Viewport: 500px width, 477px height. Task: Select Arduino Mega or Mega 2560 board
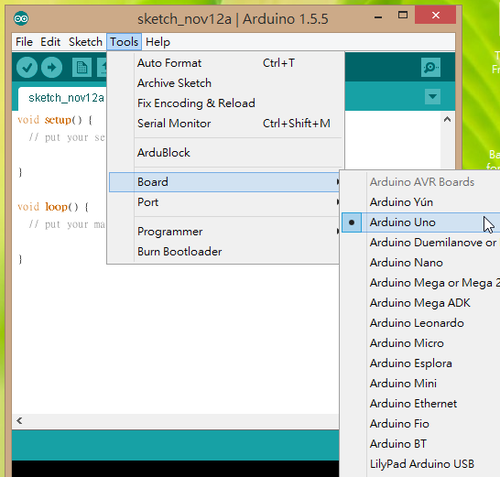click(421, 283)
